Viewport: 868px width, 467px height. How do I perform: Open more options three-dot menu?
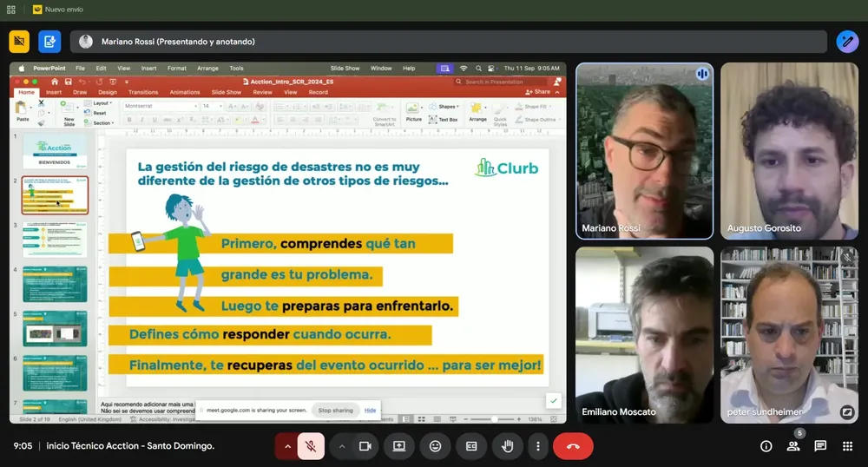(x=538, y=446)
